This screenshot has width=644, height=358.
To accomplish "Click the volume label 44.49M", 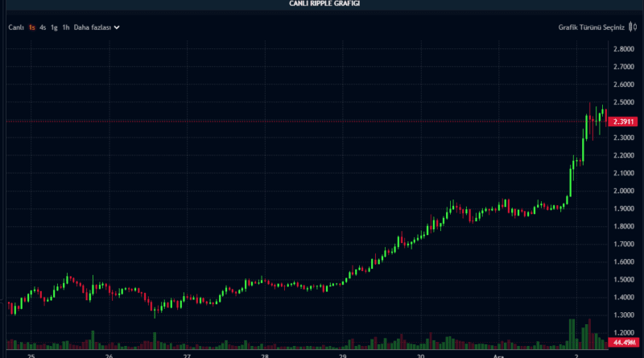I will (623, 343).
